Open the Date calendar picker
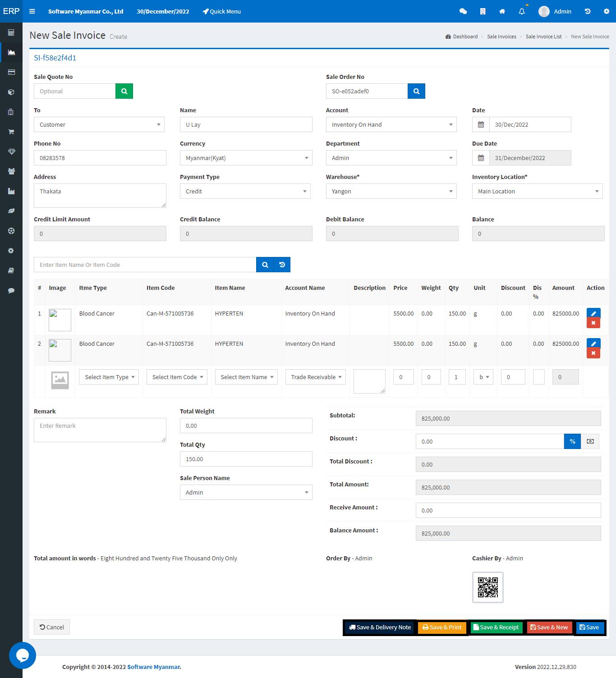The width and height of the screenshot is (616, 678). pyautogui.click(x=481, y=124)
